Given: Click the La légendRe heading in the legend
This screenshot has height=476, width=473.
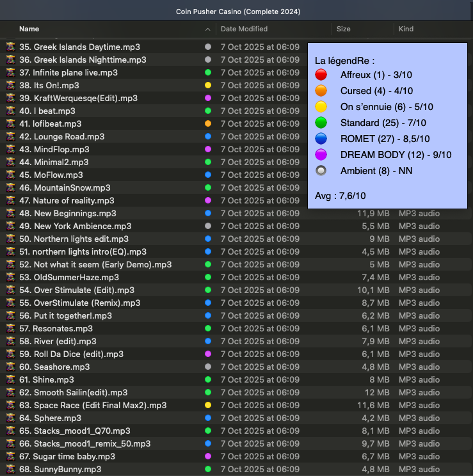Looking at the screenshot, I should [x=344, y=61].
